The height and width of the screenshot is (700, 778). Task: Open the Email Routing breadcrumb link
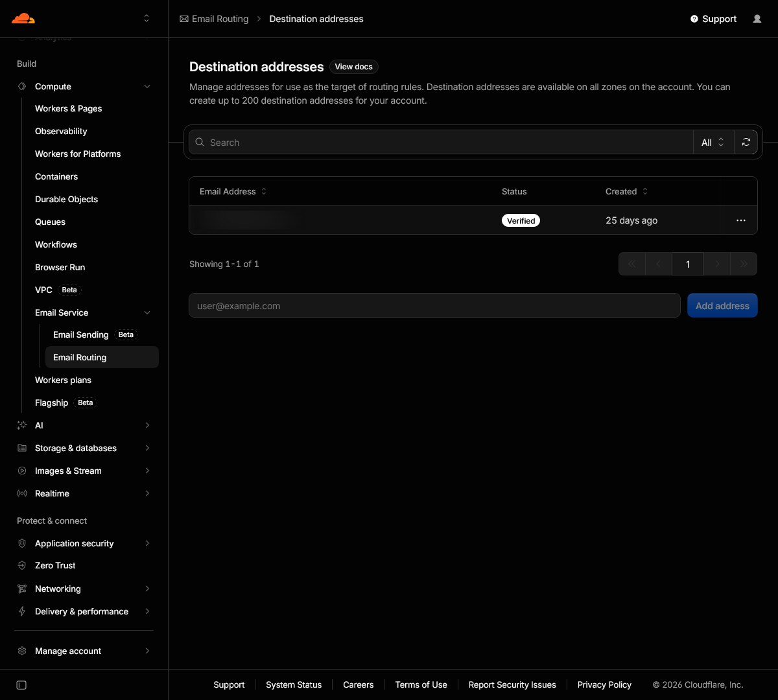pyautogui.click(x=220, y=19)
